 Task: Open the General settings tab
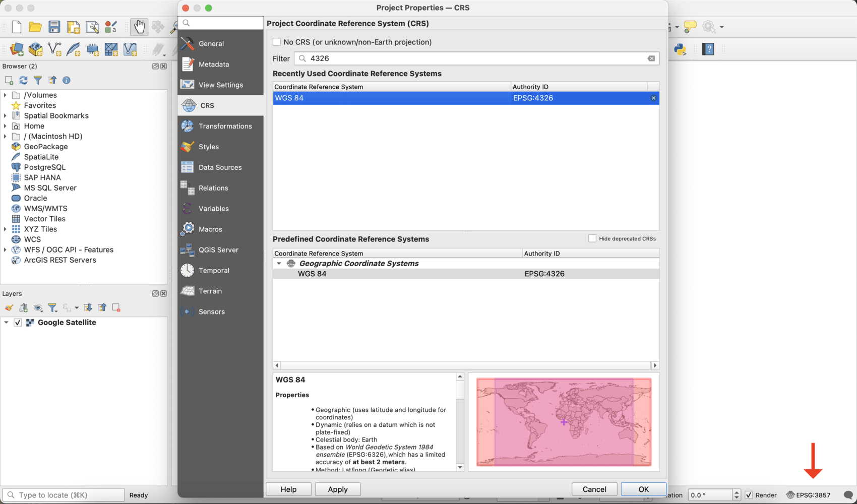(x=220, y=43)
